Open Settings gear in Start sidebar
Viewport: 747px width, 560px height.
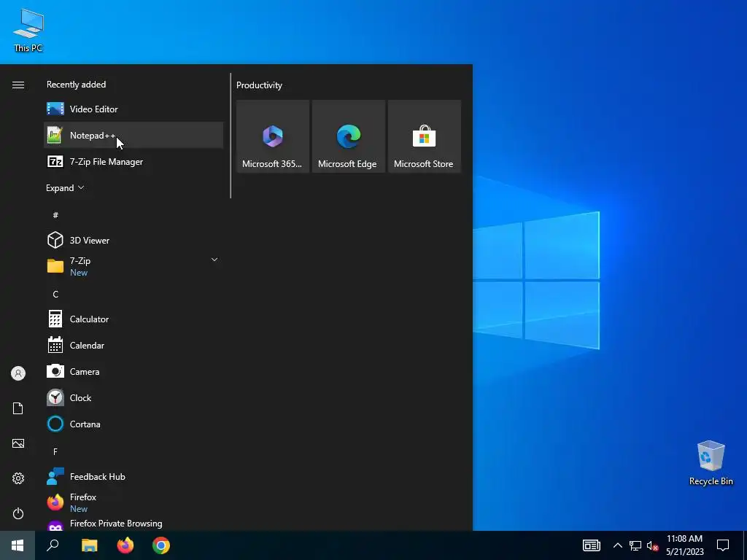click(x=18, y=478)
